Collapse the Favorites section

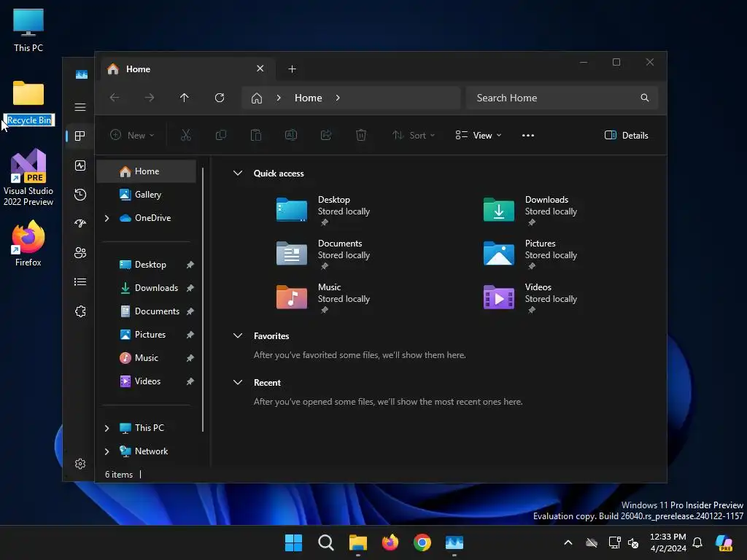pyautogui.click(x=238, y=335)
